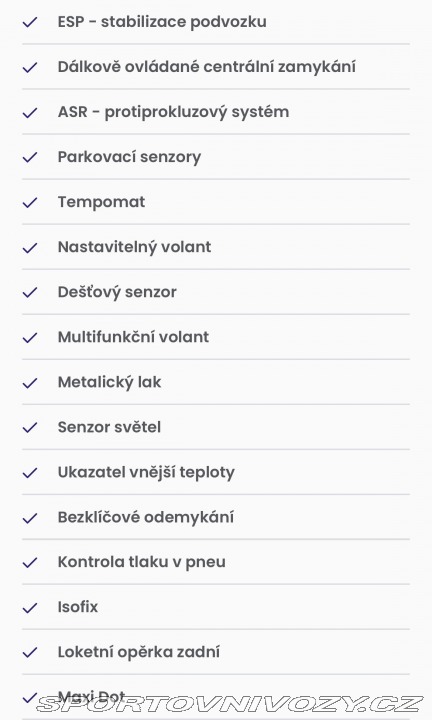
Task: Click the checkmark next to Isofix
Action: pos(30,607)
